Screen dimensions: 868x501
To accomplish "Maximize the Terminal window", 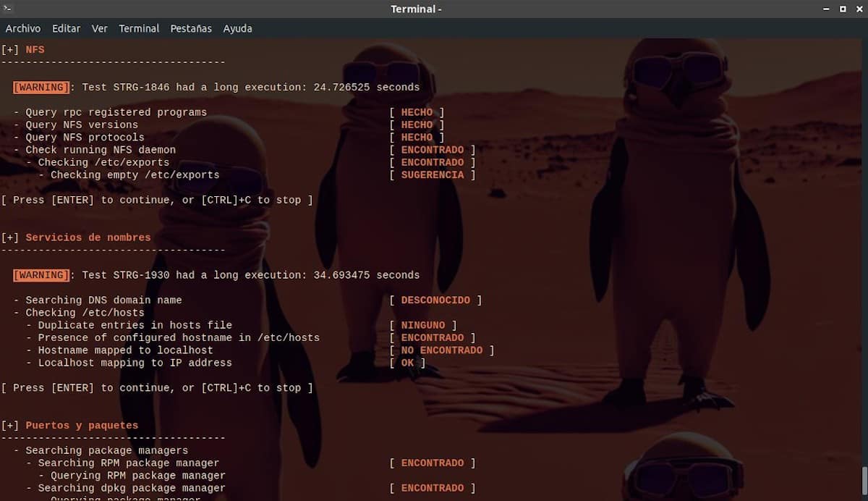I will click(843, 9).
